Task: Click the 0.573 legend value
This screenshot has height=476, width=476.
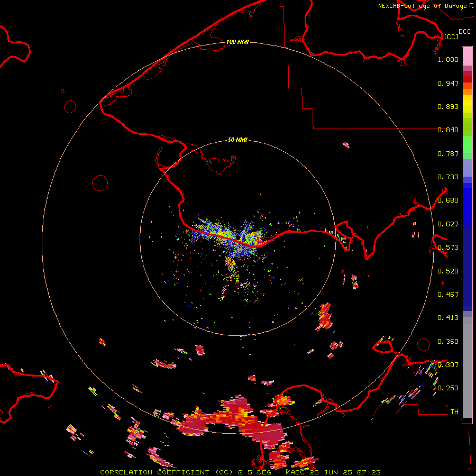Action: 448,248
